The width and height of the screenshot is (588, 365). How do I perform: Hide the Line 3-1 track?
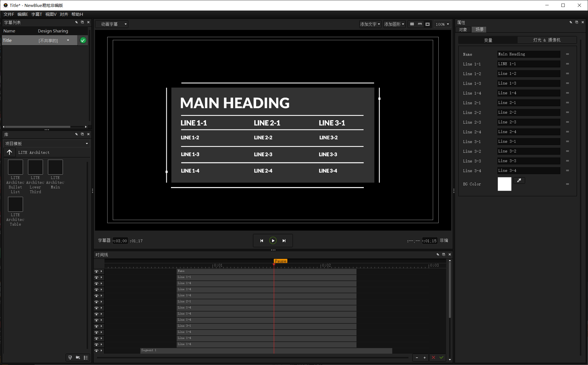coord(96,326)
